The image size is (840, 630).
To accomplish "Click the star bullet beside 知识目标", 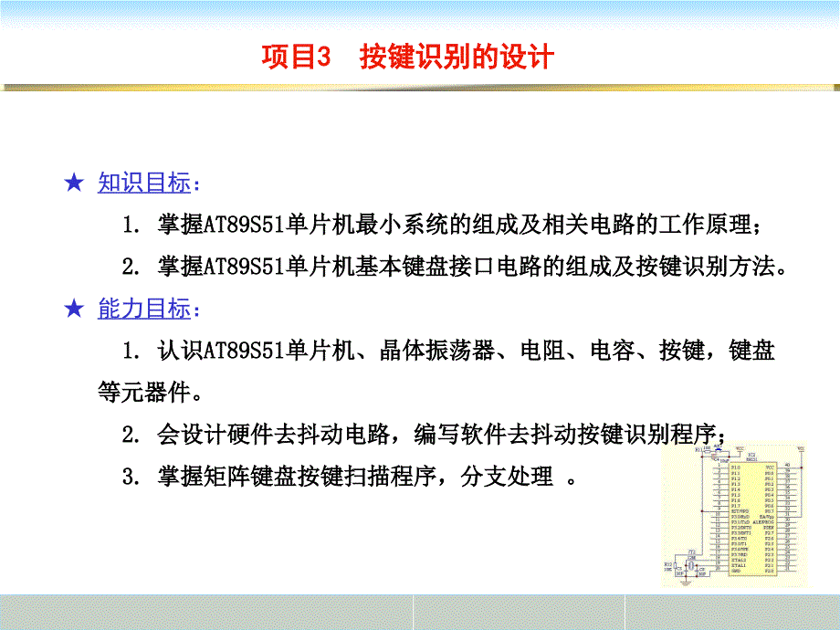I will [x=75, y=184].
